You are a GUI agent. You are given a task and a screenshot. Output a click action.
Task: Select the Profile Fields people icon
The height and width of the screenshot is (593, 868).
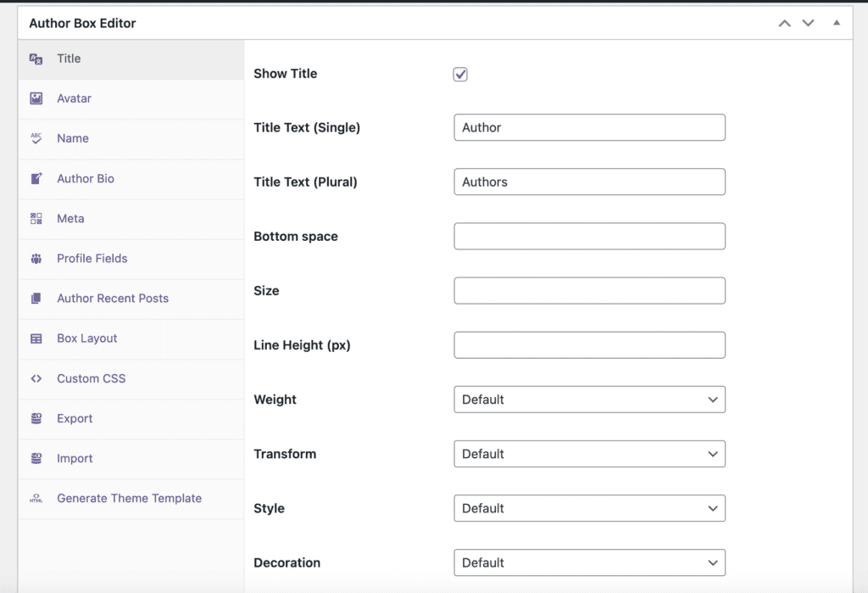click(x=36, y=258)
